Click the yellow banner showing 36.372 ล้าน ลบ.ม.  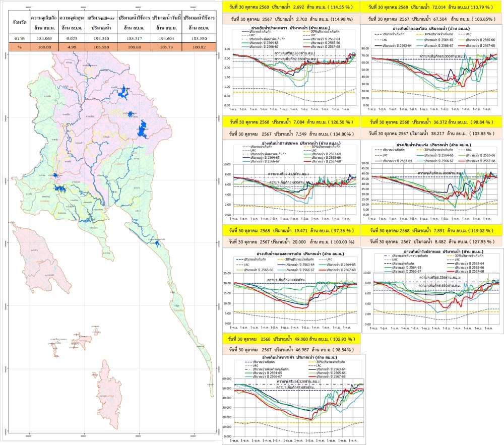432,122
